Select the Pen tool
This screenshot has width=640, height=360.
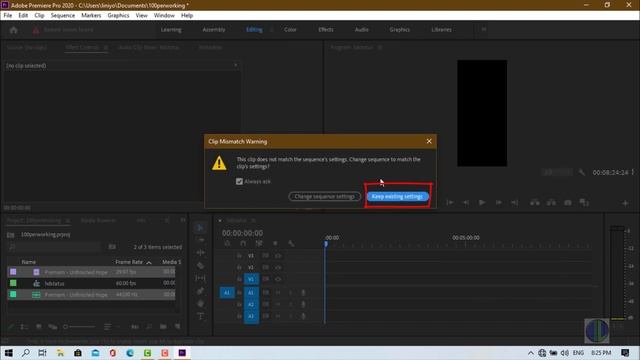[x=200, y=291]
